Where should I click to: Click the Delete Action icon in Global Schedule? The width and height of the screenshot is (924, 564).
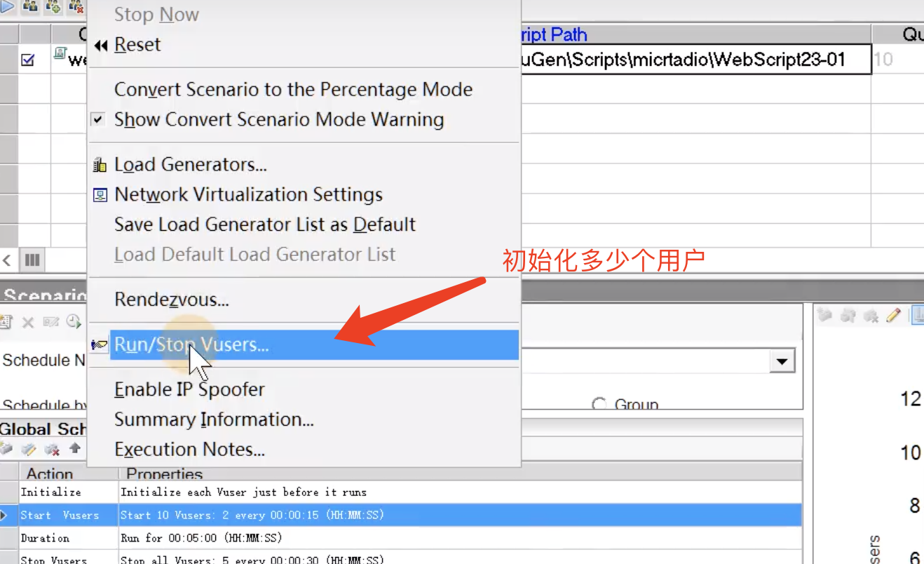[51, 448]
